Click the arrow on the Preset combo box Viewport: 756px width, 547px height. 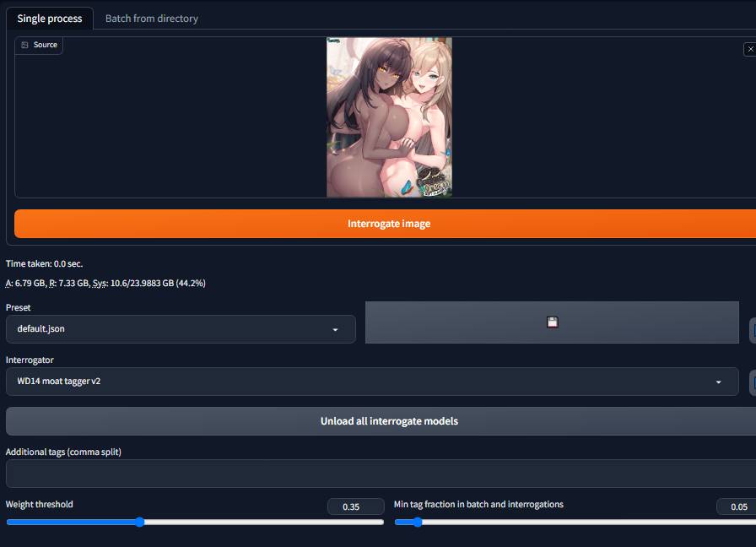335,329
